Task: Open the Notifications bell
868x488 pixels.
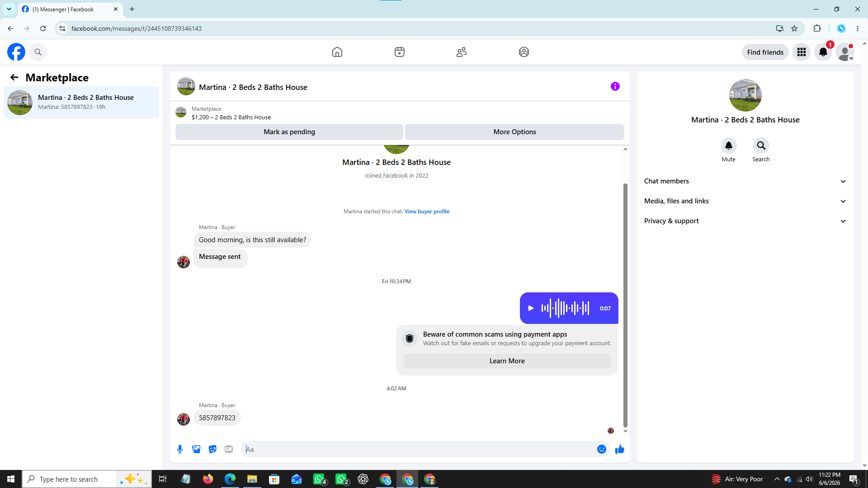Action: (823, 52)
